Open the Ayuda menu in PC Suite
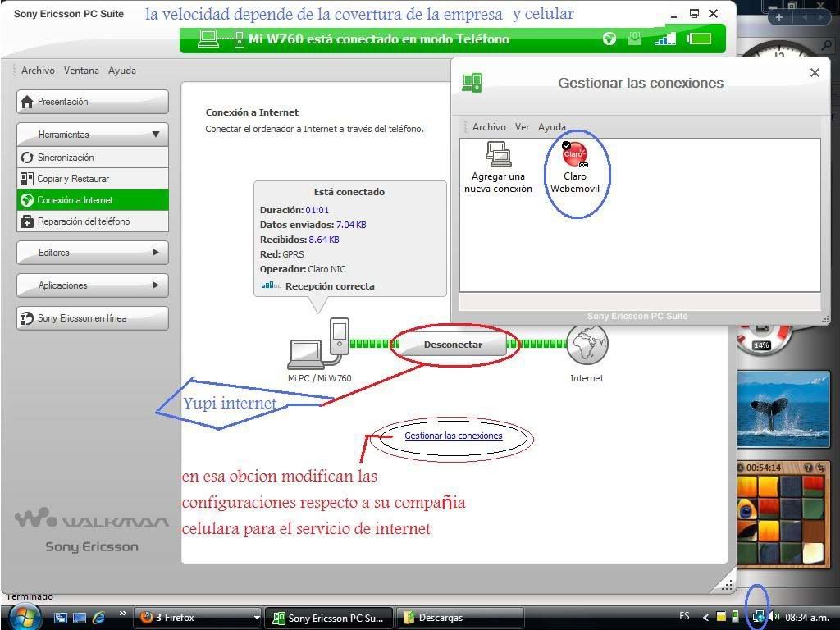The image size is (840, 630). [x=122, y=71]
